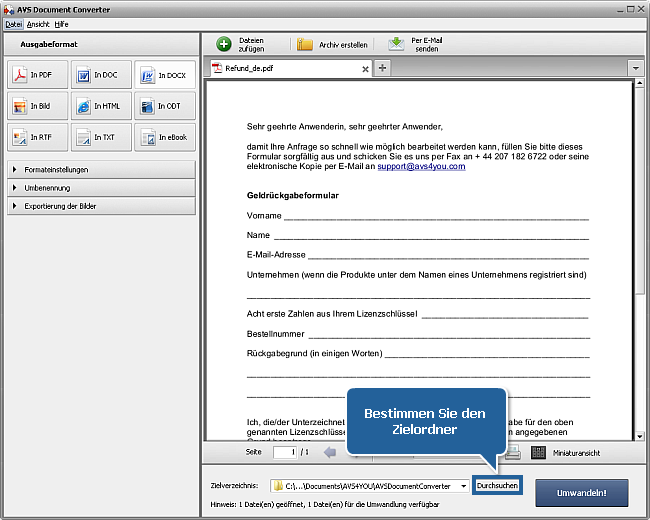Open the Datei menu
Image resolution: width=650 pixels, height=520 pixels.
pos(14,23)
